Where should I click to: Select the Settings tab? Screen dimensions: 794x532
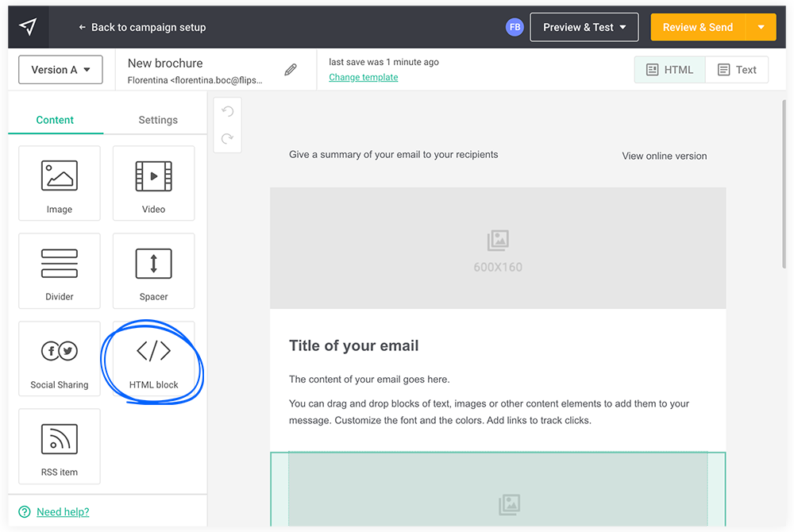coord(158,120)
